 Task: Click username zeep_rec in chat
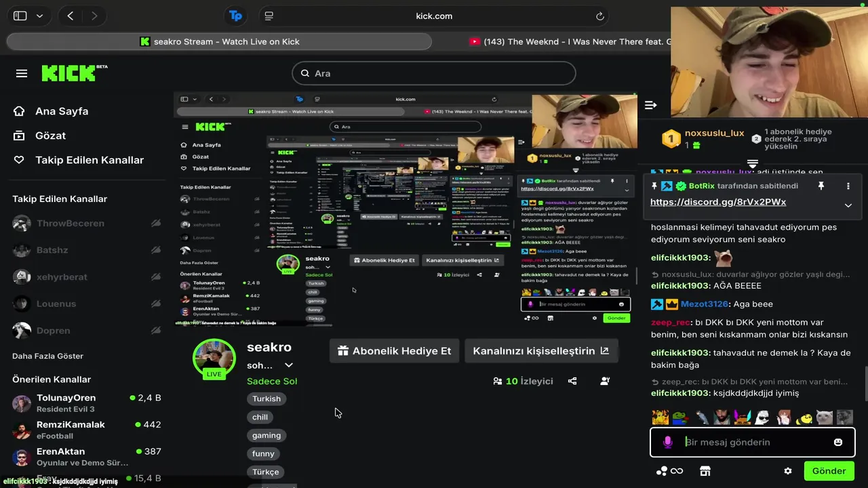click(x=671, y=323)
